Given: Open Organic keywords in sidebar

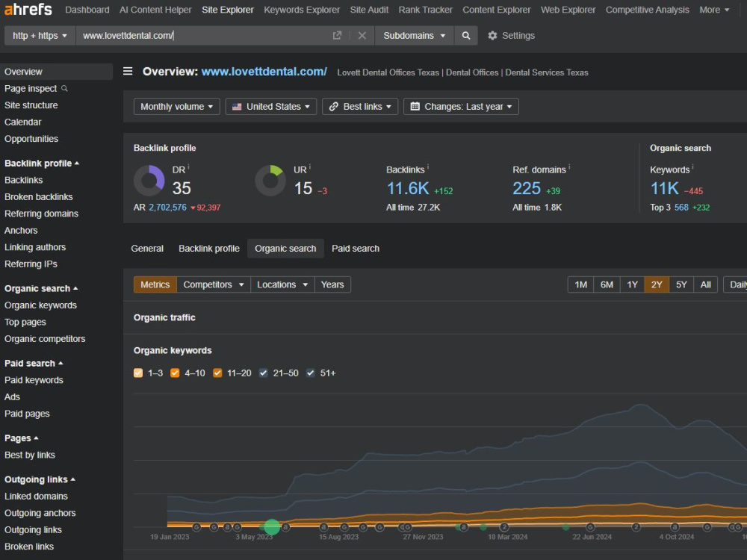Looking at the screenshot, I should click(x=40, y=305).
